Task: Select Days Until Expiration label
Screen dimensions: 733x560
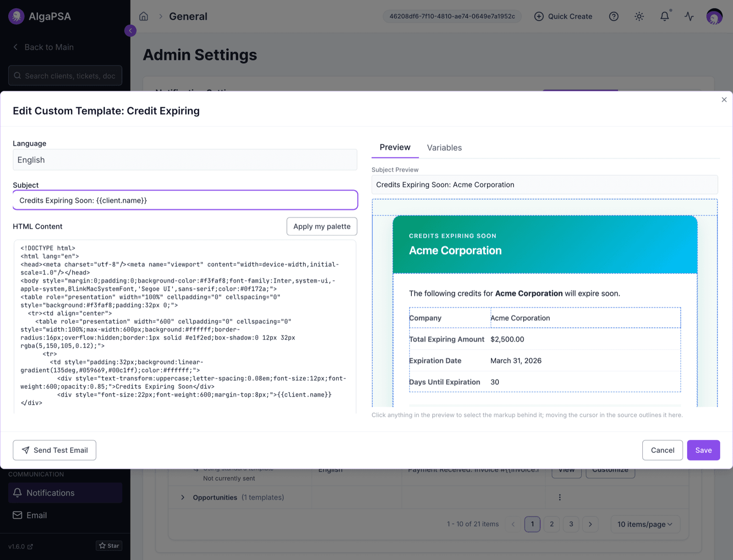Action: click(x=444, y=382)
